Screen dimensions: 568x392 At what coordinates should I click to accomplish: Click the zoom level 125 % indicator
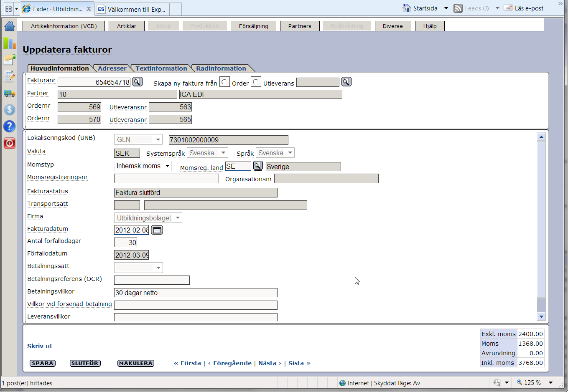click(529, 383)
